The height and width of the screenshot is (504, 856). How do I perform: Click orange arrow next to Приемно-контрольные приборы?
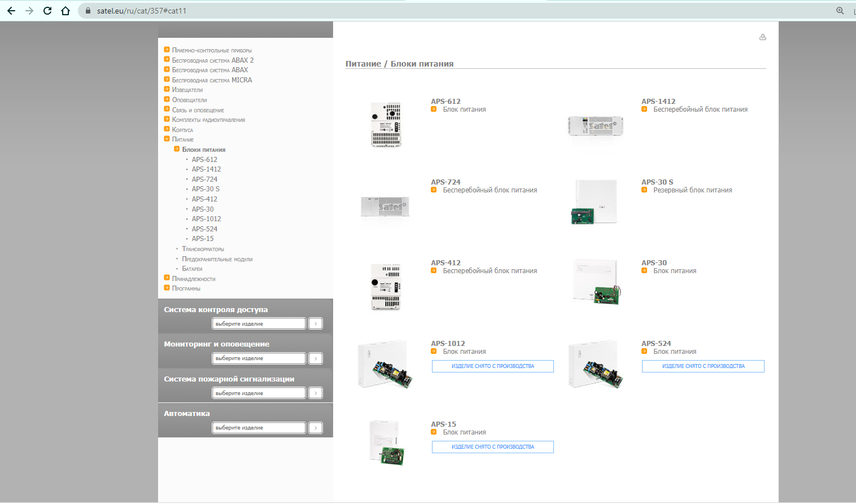click(167, 50)
